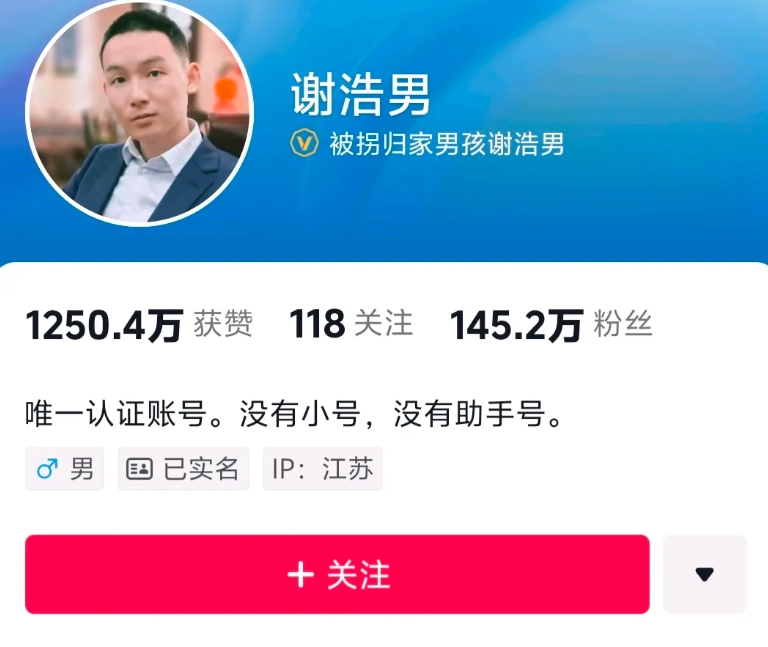Tap the ID card icon beside 已实名
This screenshot has height=647, width=768.
[140, 469]
